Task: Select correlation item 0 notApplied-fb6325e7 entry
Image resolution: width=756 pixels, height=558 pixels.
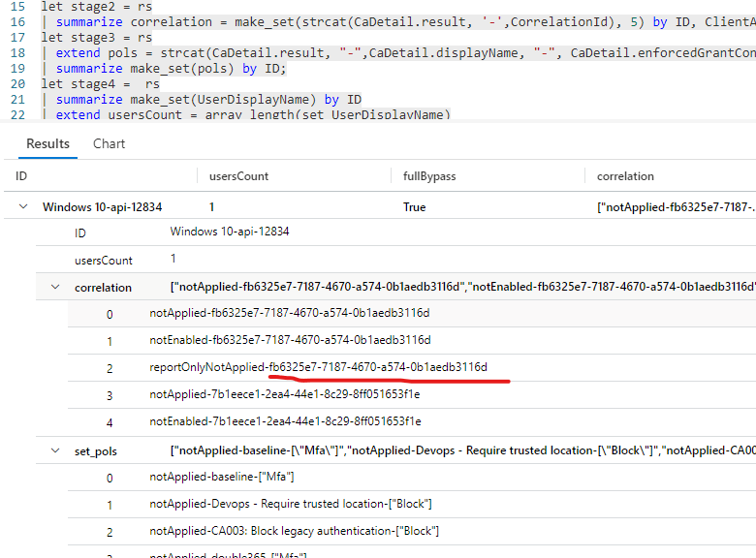Action: coord(289,314)
